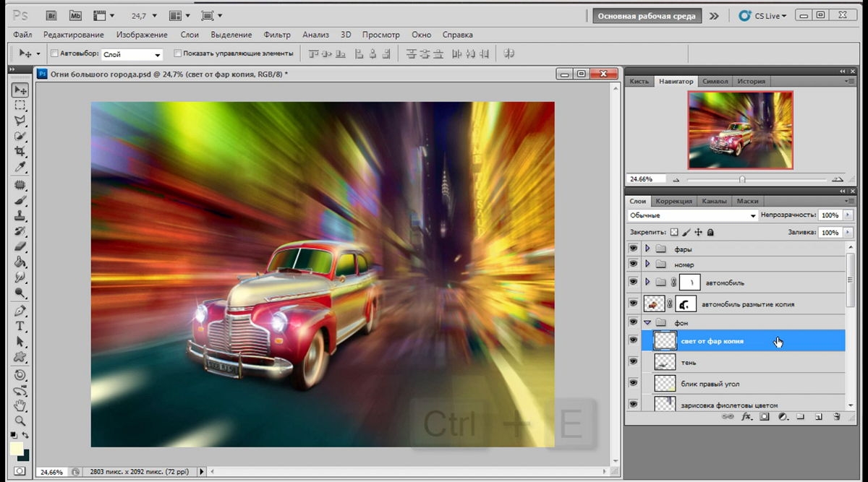Create new adjustment layer half-circle icon

click(783, 417)
